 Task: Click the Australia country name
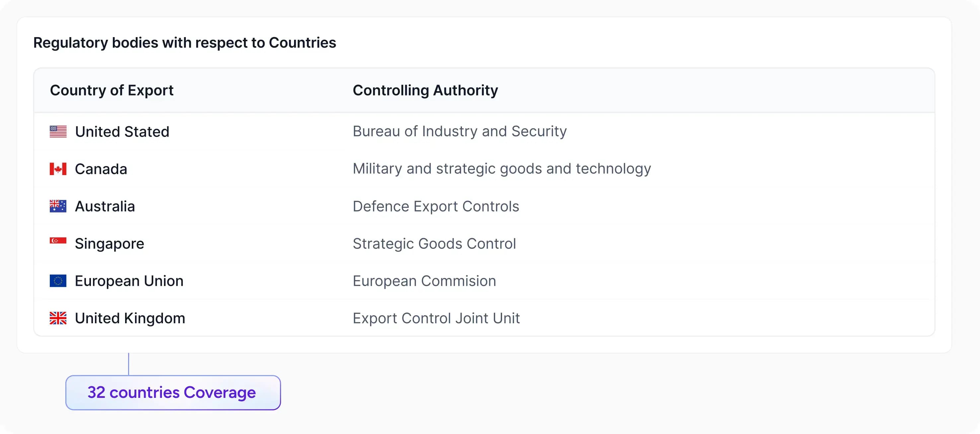(x=105, y=206)
